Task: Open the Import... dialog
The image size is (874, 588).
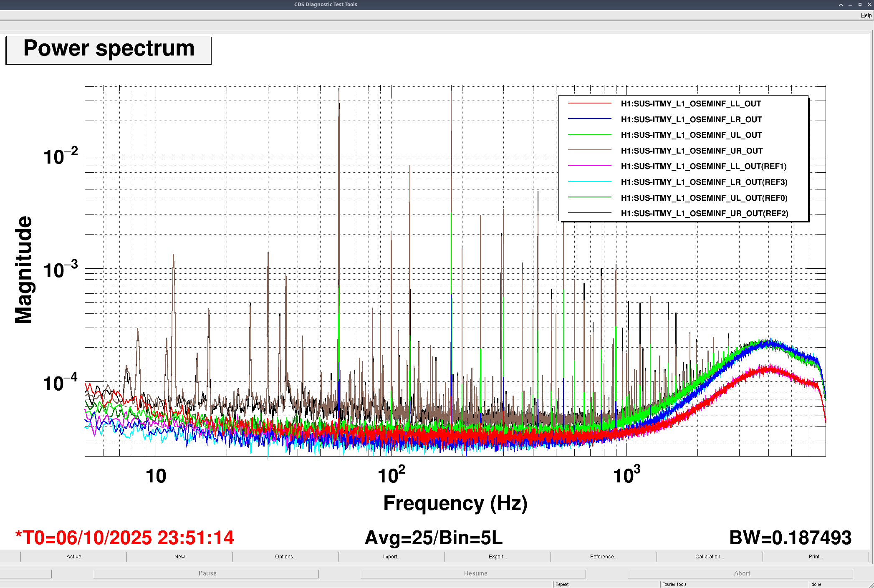Action: pyautogui.click(x=392, y=557)
